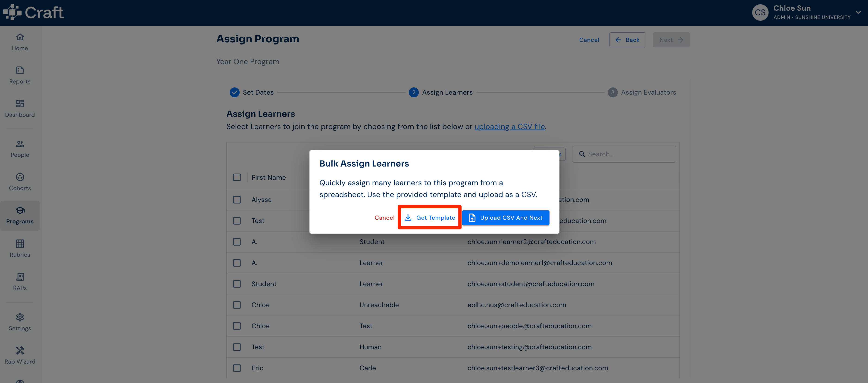Click the Craft logo icon

click(12, 12)
